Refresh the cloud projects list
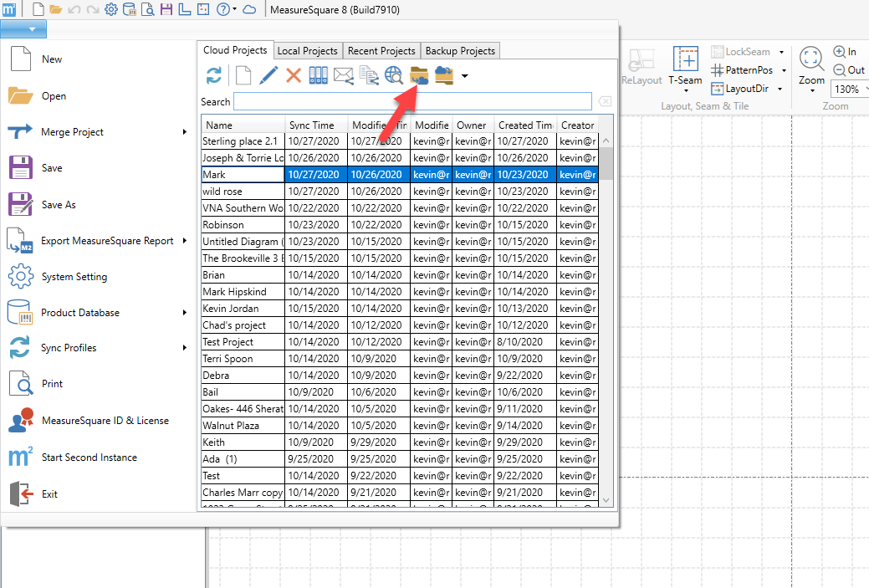 coord(213,75)
